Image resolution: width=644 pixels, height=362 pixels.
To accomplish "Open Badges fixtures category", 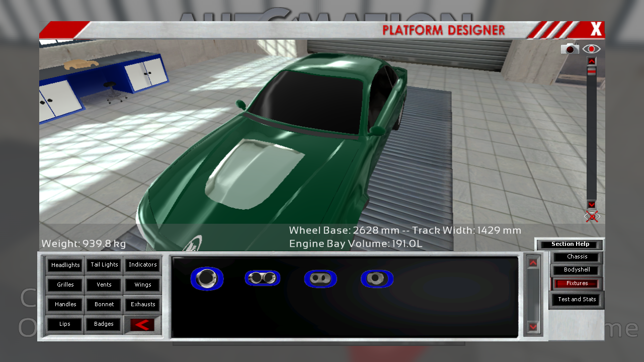I will (x=104, y=324).
